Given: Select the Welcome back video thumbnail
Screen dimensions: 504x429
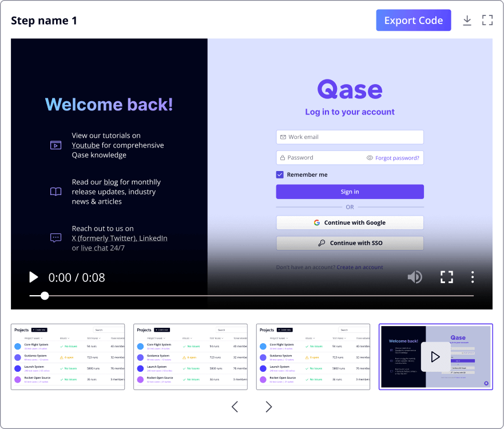Looking at the screenshot, I should (x=435, y=357).
